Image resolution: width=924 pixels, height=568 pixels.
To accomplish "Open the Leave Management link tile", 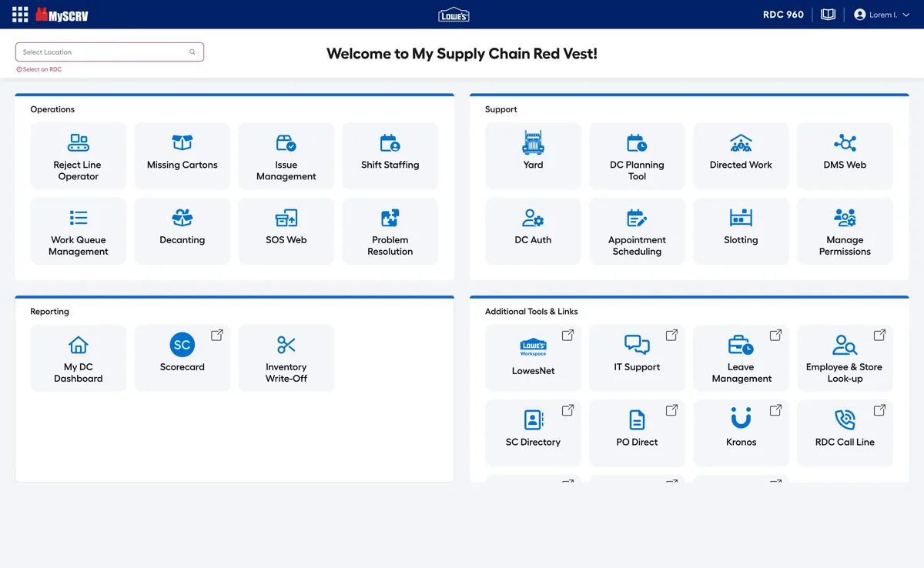I will click(x=741, y=358).
